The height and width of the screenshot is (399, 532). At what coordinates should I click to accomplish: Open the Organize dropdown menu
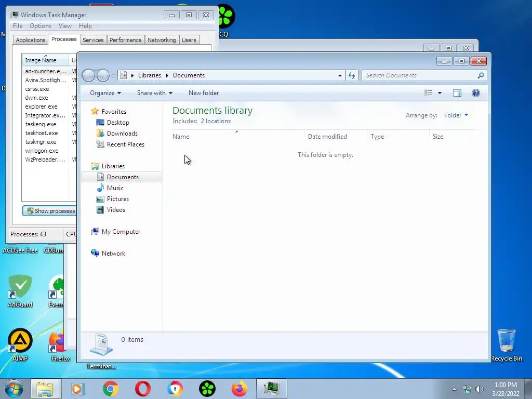pos(105,93)
